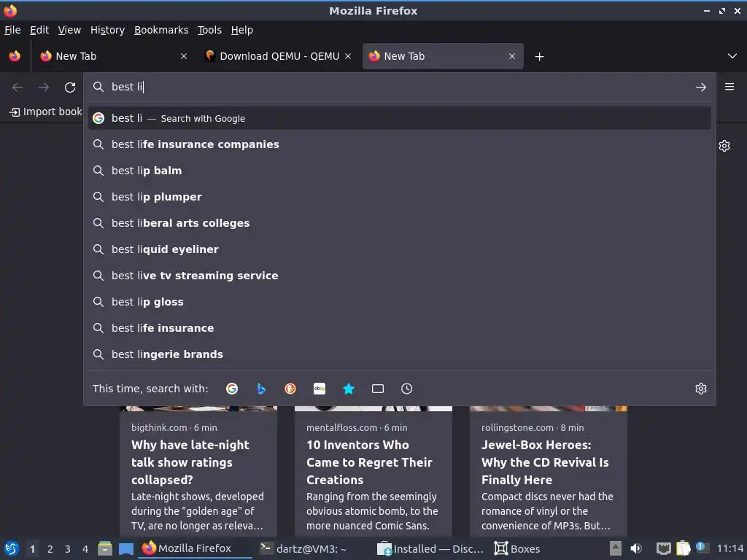Reload the current page
Image resolution: width=747 pixels, height=560 pixels.
pos(70,87)
